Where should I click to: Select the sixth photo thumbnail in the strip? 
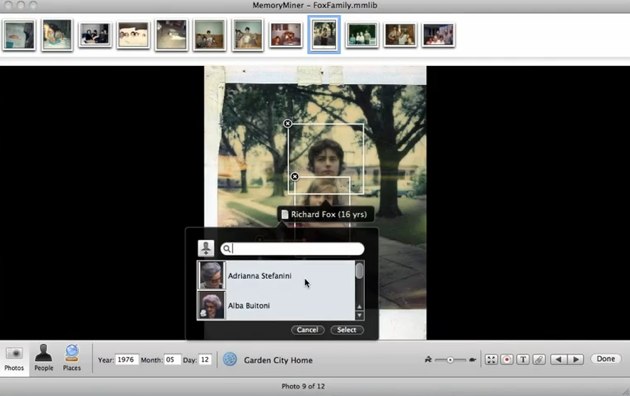pos(209,35)
